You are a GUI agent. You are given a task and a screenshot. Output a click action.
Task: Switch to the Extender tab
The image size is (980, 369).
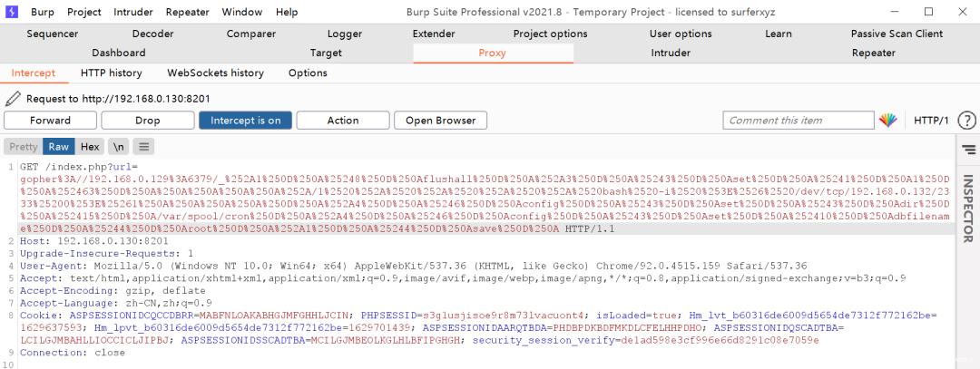pyautogui.click(x=434, y=34)
